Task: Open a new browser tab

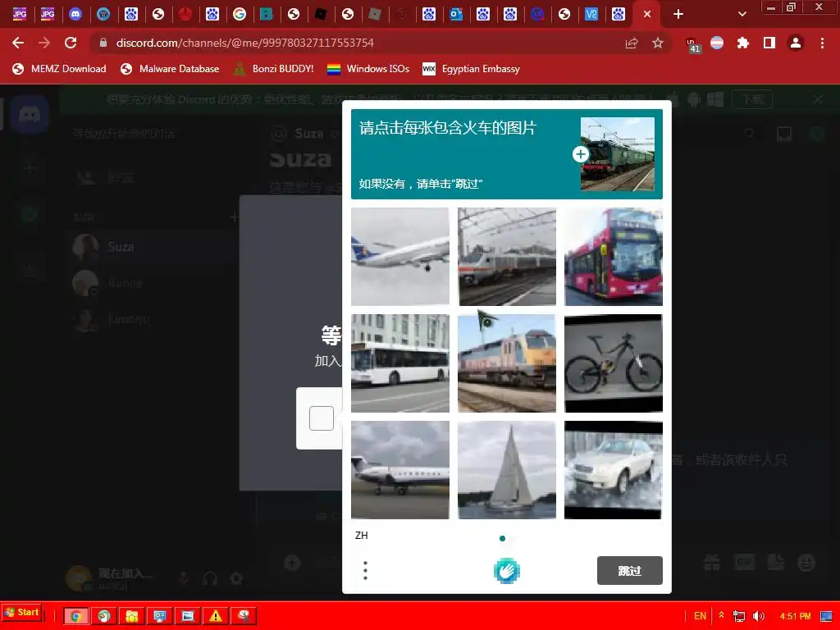Action: 678,14
